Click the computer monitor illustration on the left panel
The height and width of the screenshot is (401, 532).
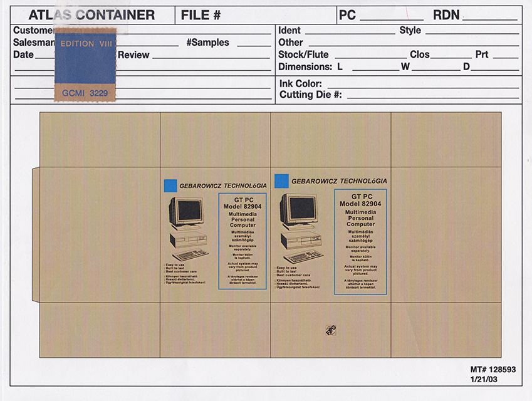point(187,212)
